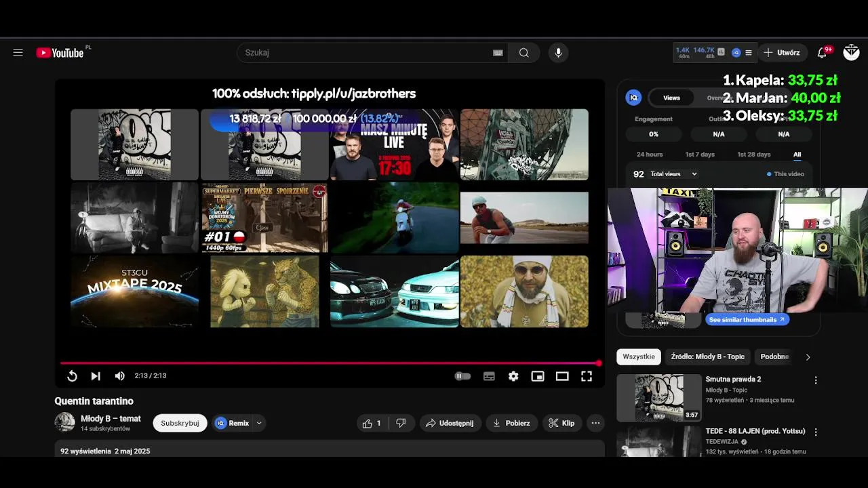The height and width of the screenshot is (488, 868).
Task: Open more actions three-dot menu under video
Action: coord(595,423)
